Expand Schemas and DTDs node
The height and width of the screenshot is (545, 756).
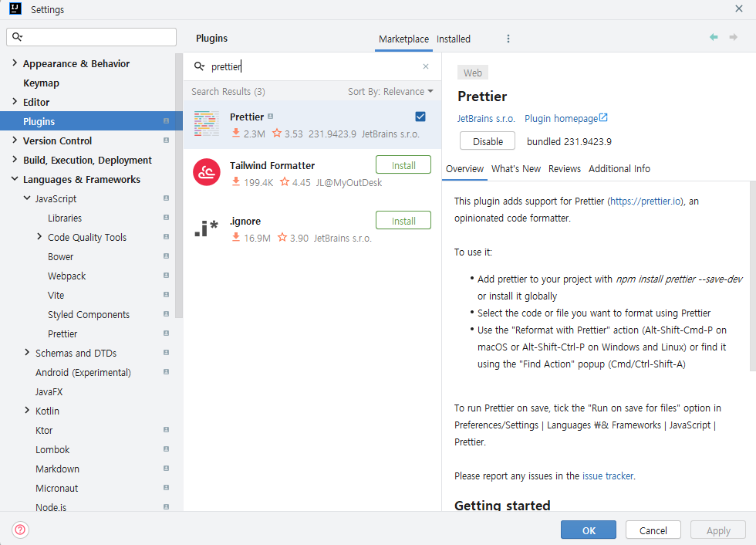pos(27,352)
